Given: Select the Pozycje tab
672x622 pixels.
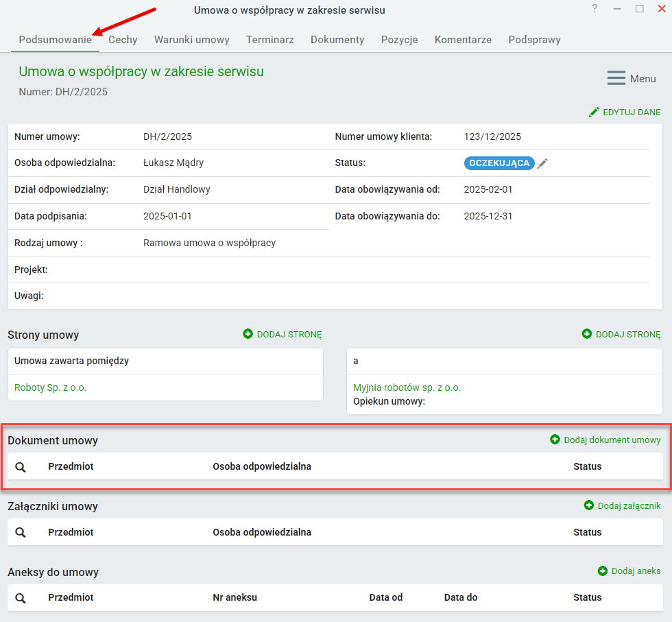Looking at the screenshot, I should point(399,40).
